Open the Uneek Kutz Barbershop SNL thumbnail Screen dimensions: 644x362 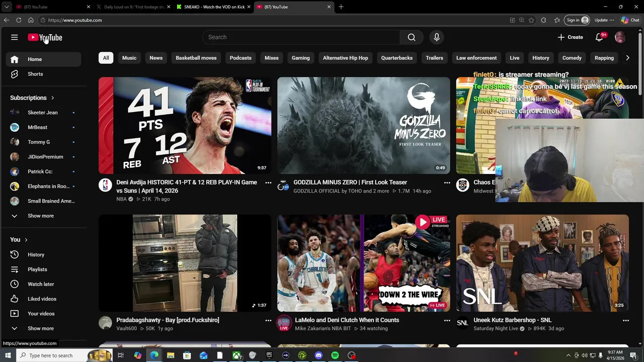click(542, 263)
